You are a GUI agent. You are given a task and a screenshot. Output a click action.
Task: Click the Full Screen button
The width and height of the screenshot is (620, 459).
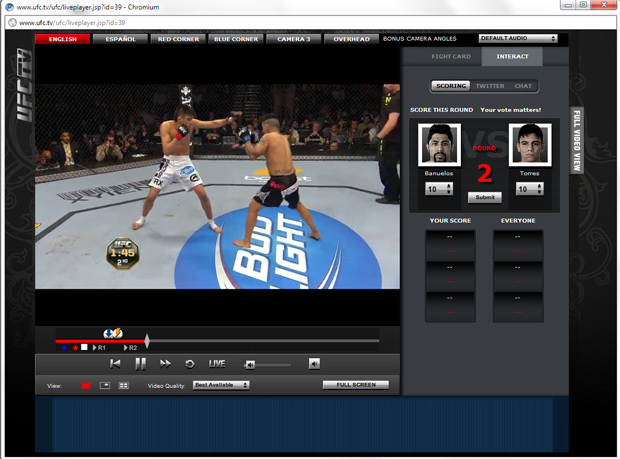(356, 385)
